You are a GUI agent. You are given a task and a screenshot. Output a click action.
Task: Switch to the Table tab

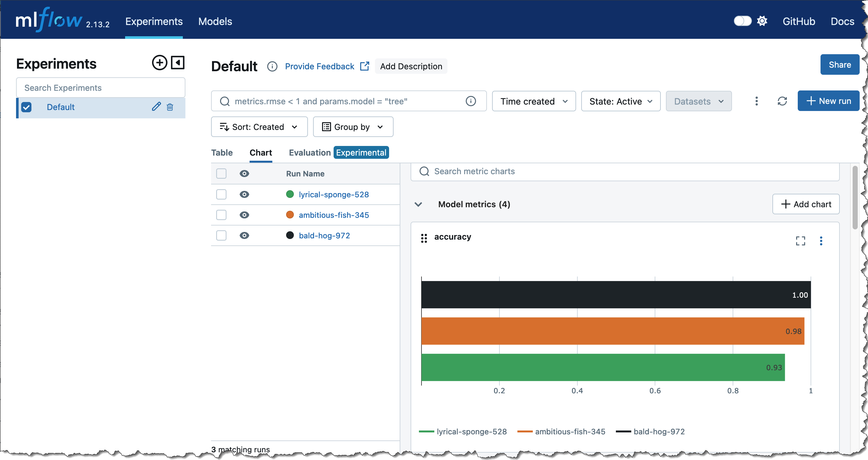pos(222,153)
